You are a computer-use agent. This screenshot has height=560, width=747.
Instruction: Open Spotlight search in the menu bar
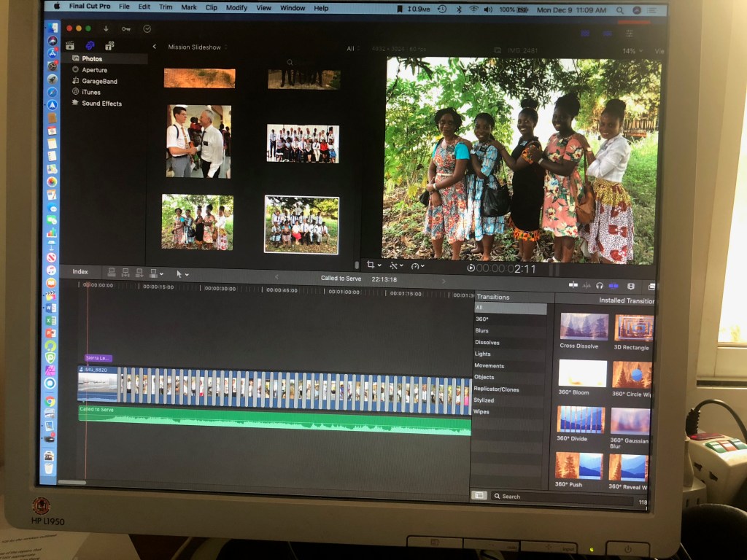pyautogui.click(x=619, y=10)
